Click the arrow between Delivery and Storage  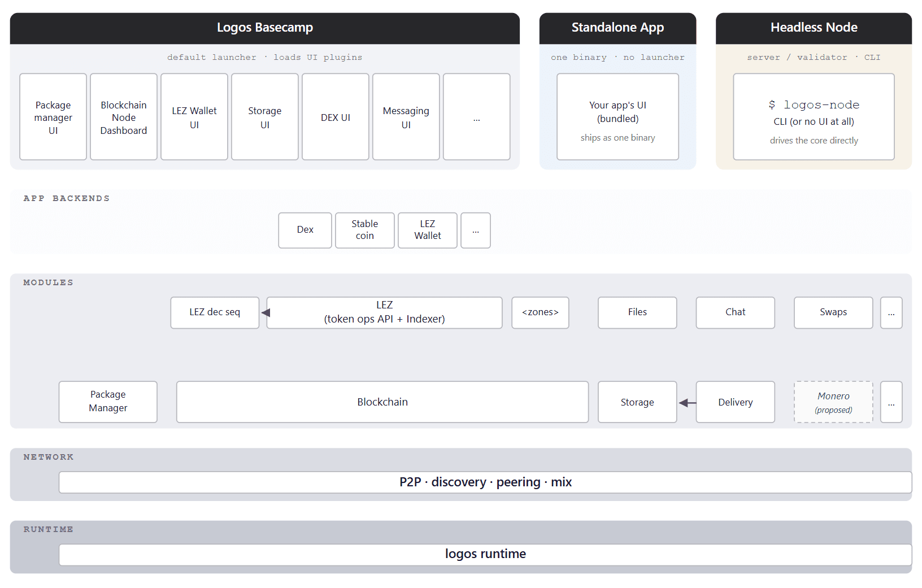[x=687, y=403]
